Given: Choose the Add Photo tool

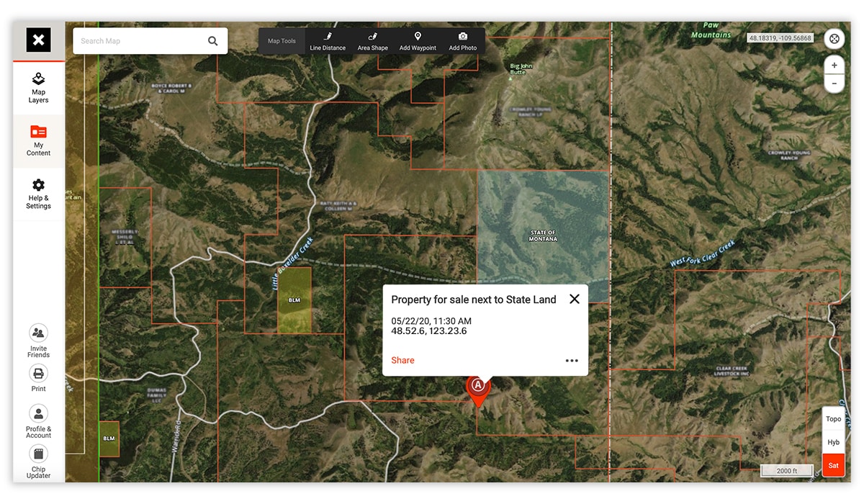Looking at the screenshot, I should pos(463,41).
